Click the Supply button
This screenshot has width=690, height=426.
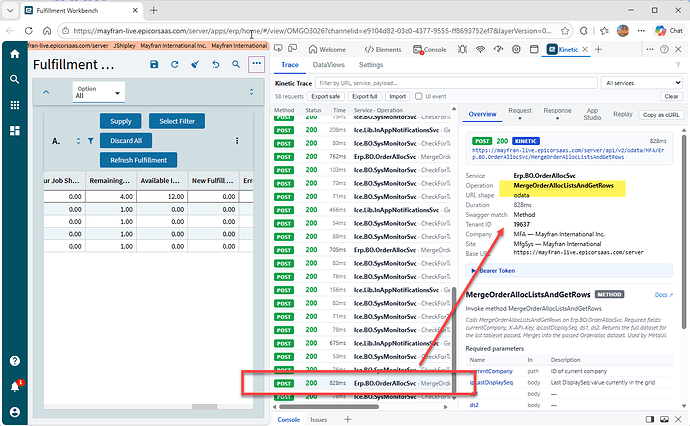(x=121, y=121)
